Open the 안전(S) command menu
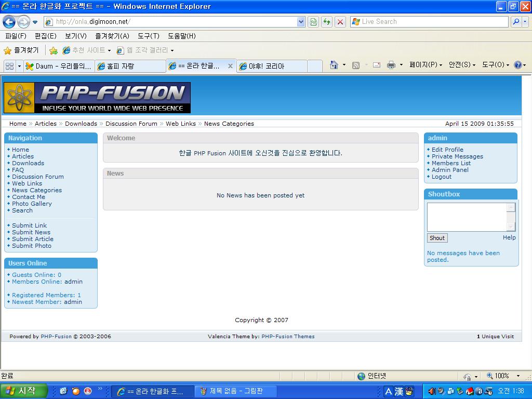This screenshot has width=532, height=399. [x=462, y=65]
